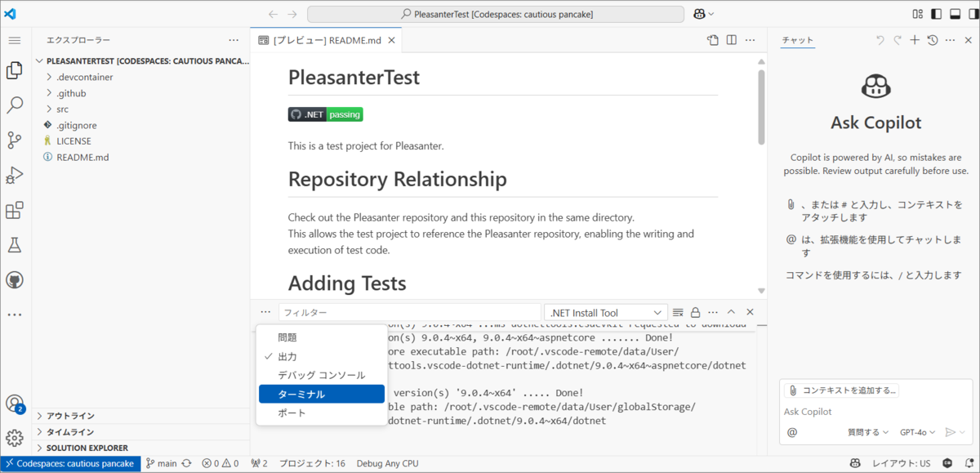This screenshot has width=980, height=473.
Task: Select ターミナル in panel menu
Action: click(x=321, y=394)
